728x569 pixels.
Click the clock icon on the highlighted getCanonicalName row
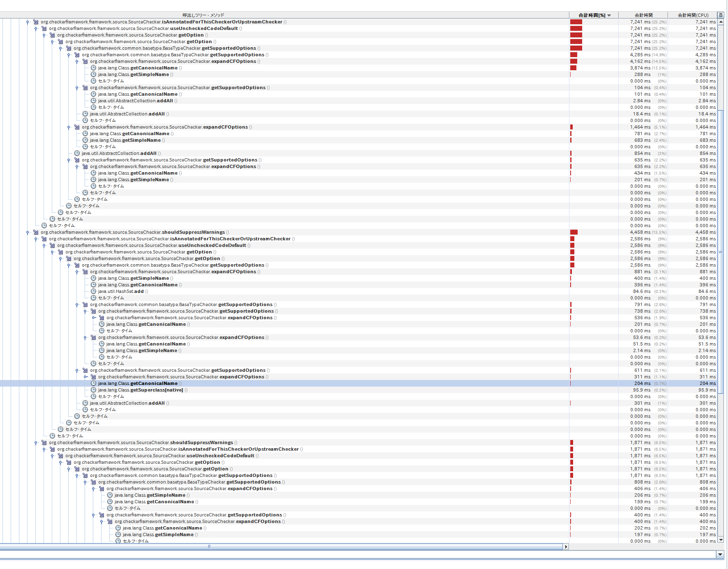(93, 383)
